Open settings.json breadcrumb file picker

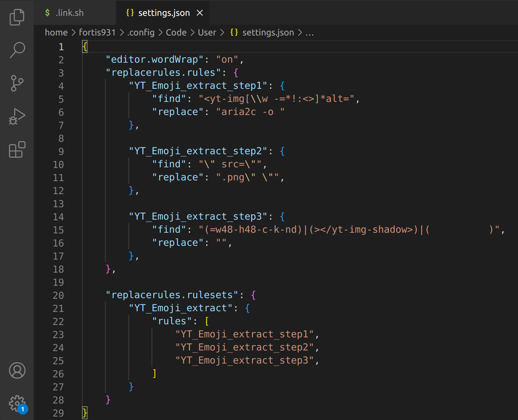click(x=268, y=32)
